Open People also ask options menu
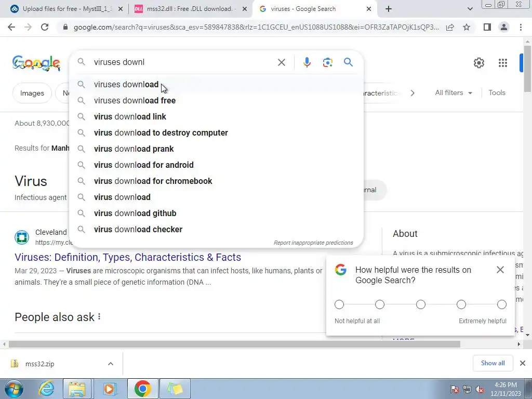The image size is (532, 399). (x=99, y=316)
